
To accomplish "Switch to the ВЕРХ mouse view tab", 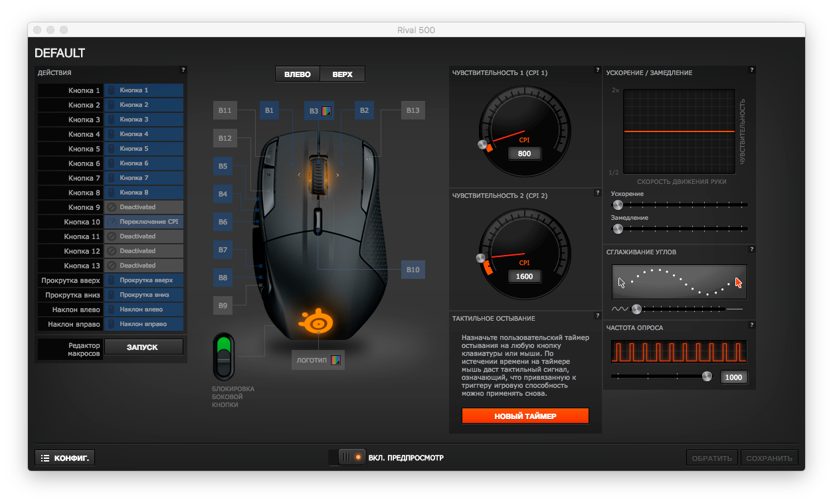I will click(343, 74).
